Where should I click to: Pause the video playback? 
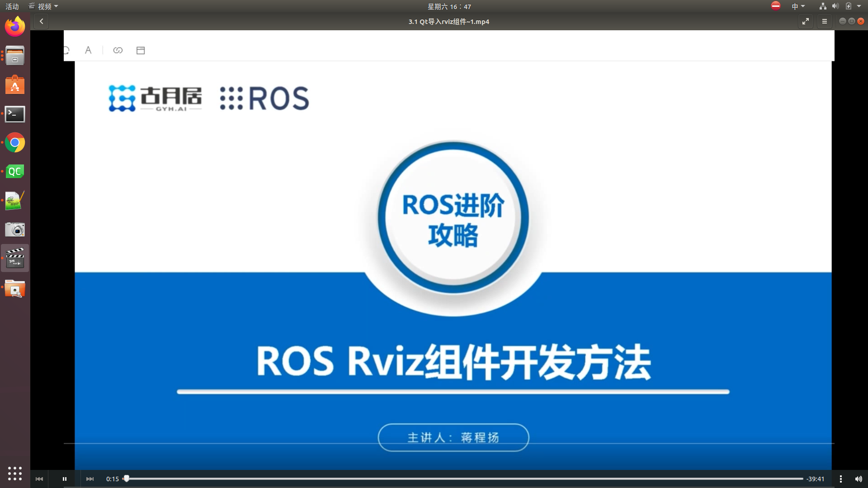point(65,479)
